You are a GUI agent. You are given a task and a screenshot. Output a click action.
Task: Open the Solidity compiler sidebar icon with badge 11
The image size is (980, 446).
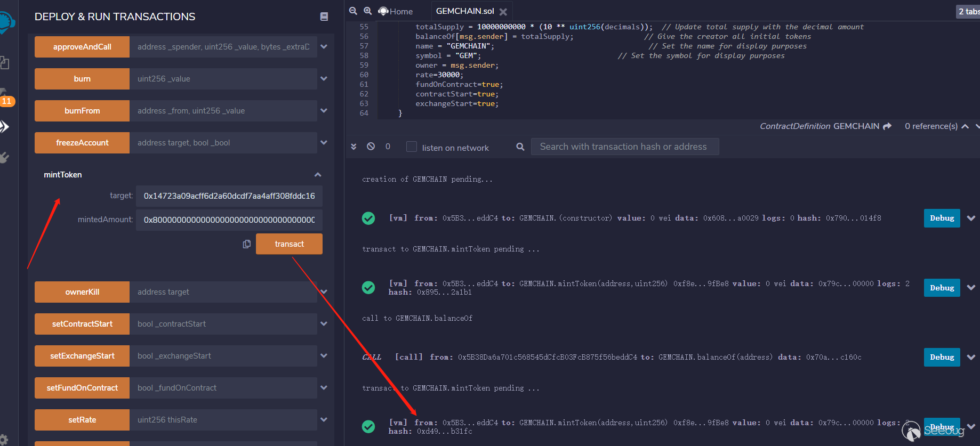[x=5, y=96]
